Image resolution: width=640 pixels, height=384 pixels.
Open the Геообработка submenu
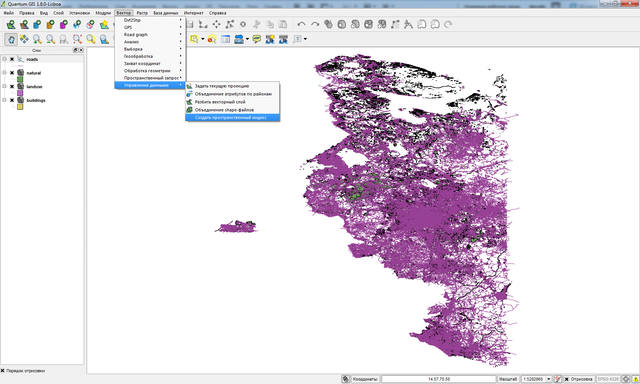coord(150,56)
